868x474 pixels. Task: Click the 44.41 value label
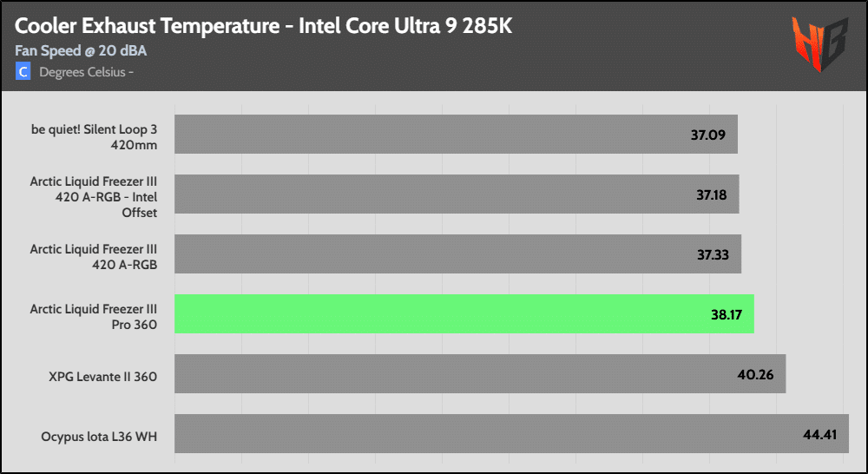coord(819,433)
